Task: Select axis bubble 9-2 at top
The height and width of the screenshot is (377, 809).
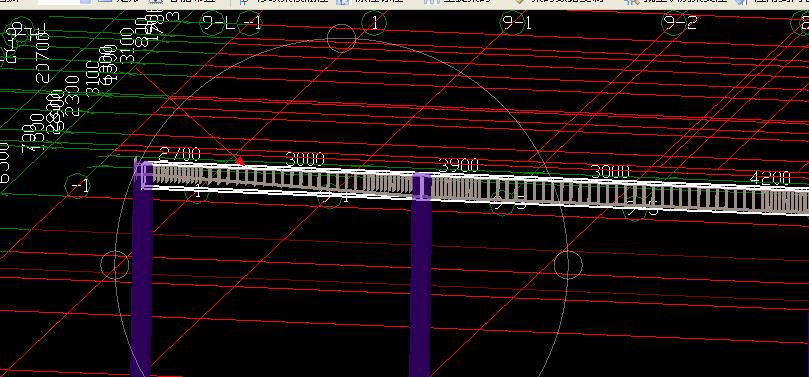Action: pos(676,23)
